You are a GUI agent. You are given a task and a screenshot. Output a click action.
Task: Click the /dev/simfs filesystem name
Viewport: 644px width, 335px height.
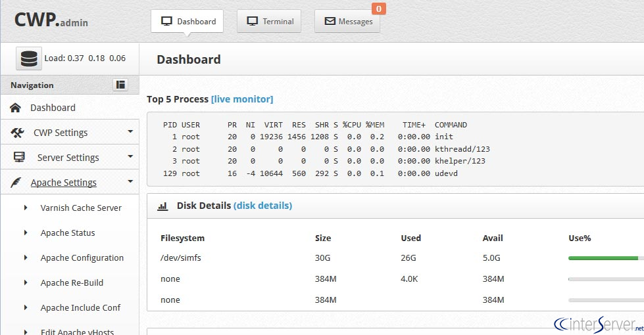coord(181,258)
